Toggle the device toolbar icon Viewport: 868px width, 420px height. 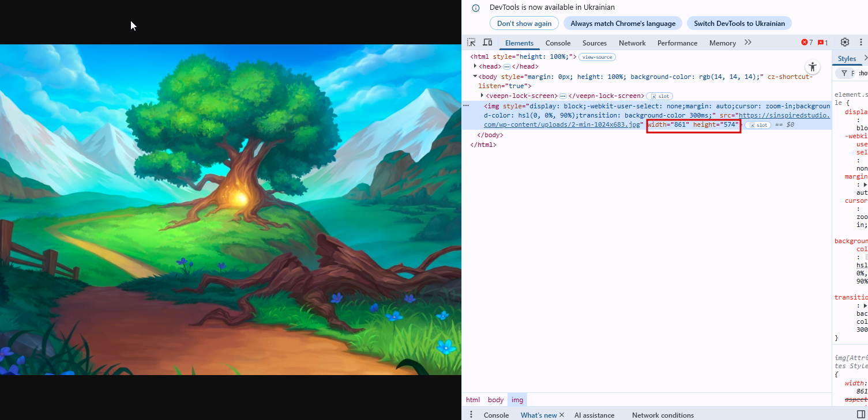[487, 43]
